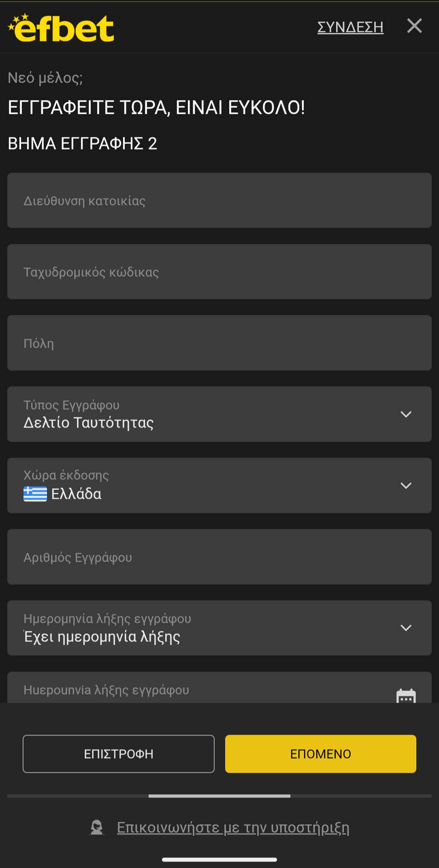Screen dimensions: 439x868
Task: Open the Επικοινωνήστε με την υποστήριξη link
Action: point(233,827)
